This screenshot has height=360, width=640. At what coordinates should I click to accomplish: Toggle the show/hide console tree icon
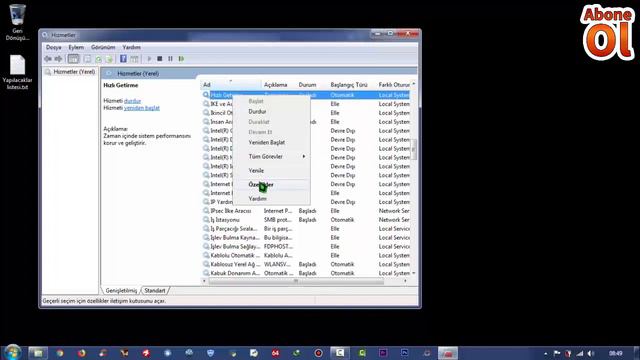[x=73, y=59]
